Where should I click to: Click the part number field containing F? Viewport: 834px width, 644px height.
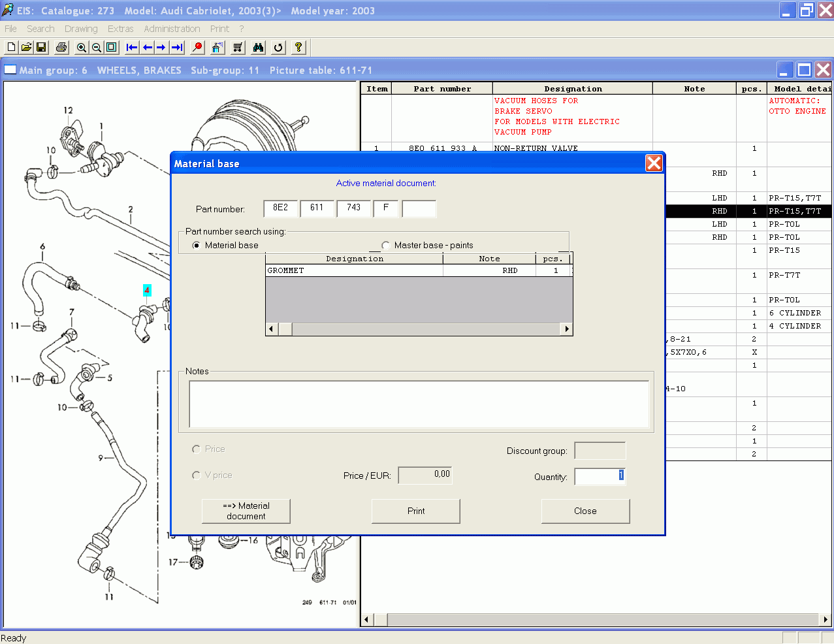click(x=386, y=208)
